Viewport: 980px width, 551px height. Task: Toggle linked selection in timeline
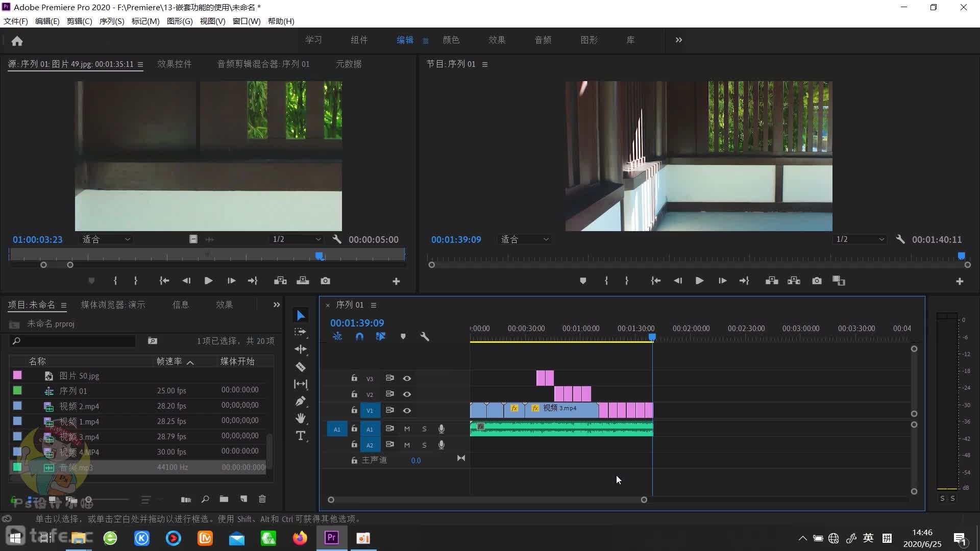pos(381,337)
